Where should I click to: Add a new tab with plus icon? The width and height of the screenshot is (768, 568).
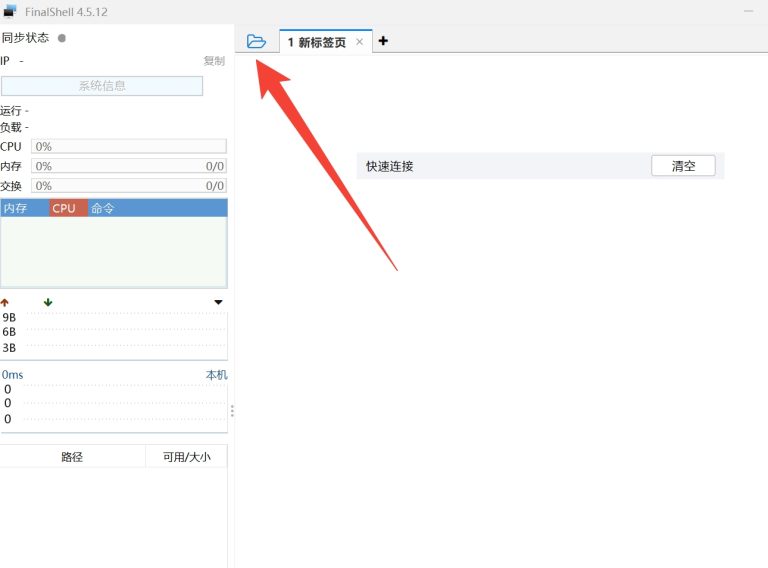(383, 41)
